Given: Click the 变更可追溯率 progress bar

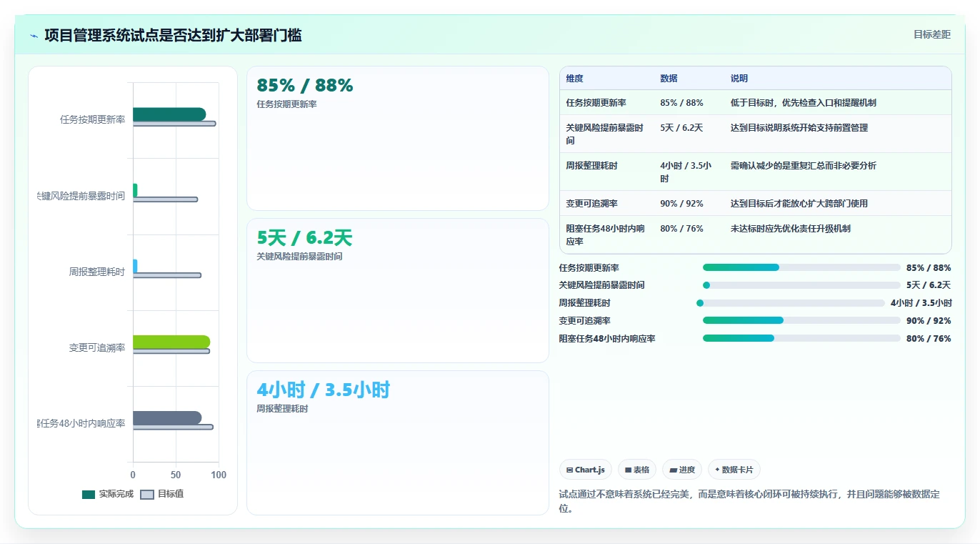Looking at the screenshot, I should 801,321.
